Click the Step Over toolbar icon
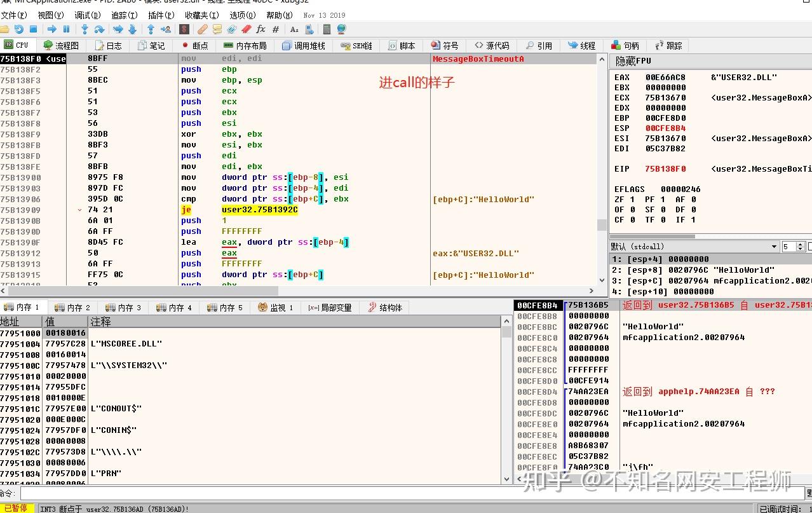812x513 pixels. coord(99,29)
